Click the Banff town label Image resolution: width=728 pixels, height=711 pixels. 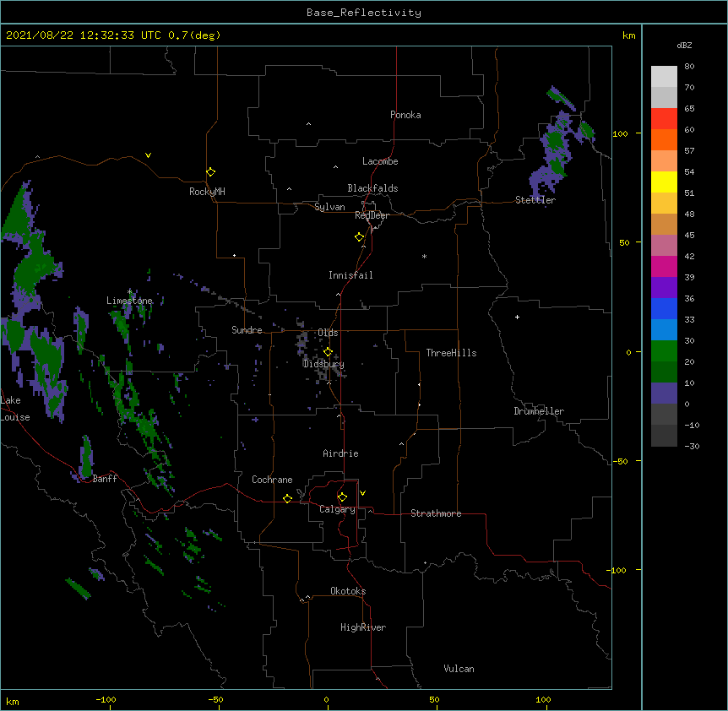(x=105, y=479)
